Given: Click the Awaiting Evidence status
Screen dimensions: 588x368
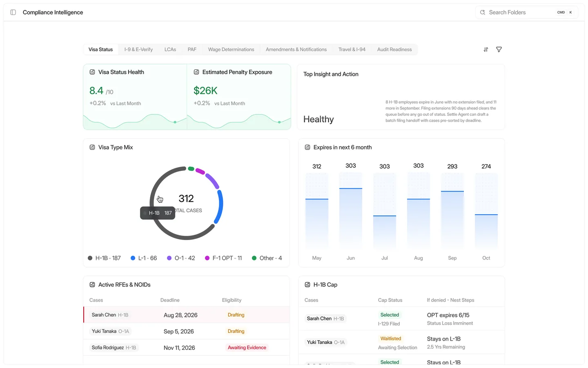Looking at the screenshot, I should pyautogui.click(x=247, y=348).
